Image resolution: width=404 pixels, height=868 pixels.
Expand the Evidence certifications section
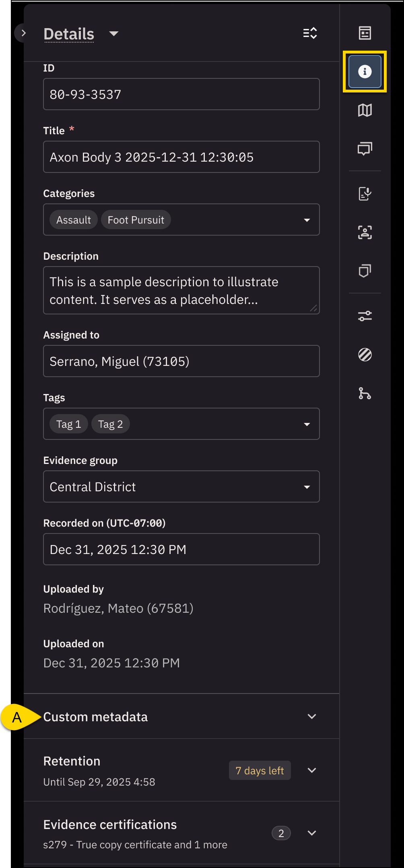(x=311, y=833)
